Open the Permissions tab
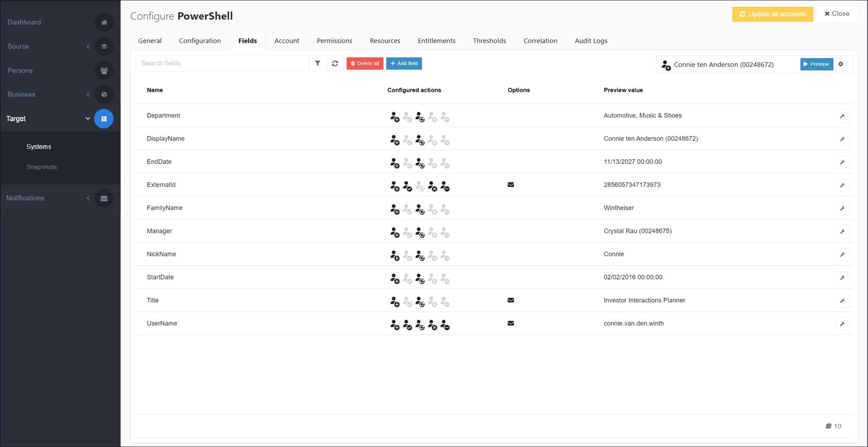Viewport: 868px width, 447px height. (335, 41)
